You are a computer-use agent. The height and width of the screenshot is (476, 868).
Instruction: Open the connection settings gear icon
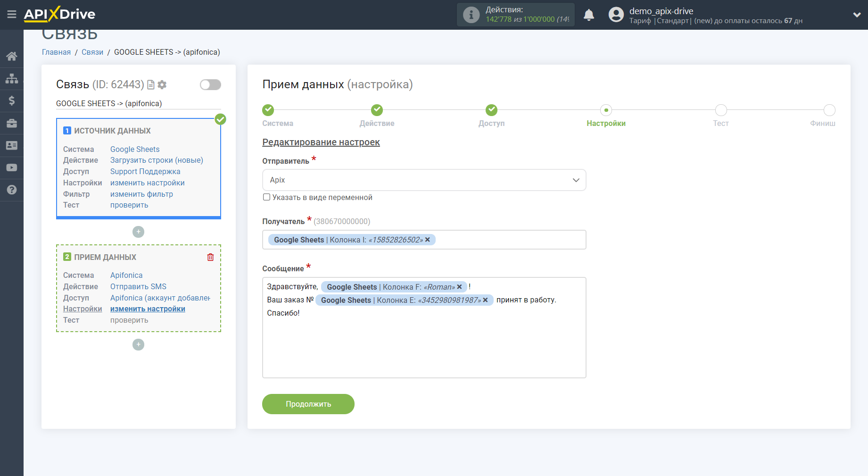(x=162, y=85)
